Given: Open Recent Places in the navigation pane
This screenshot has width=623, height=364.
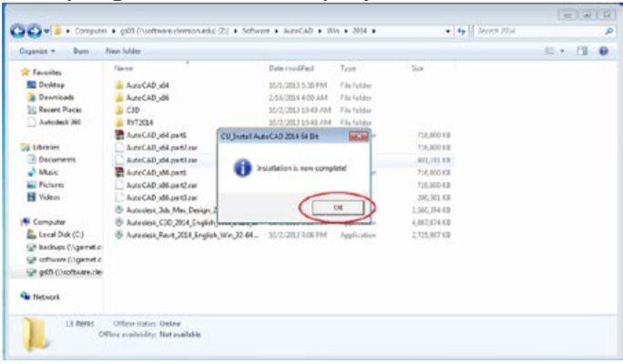Looking at the screenshot, I should pyautogui.click(x=60, y=109).
